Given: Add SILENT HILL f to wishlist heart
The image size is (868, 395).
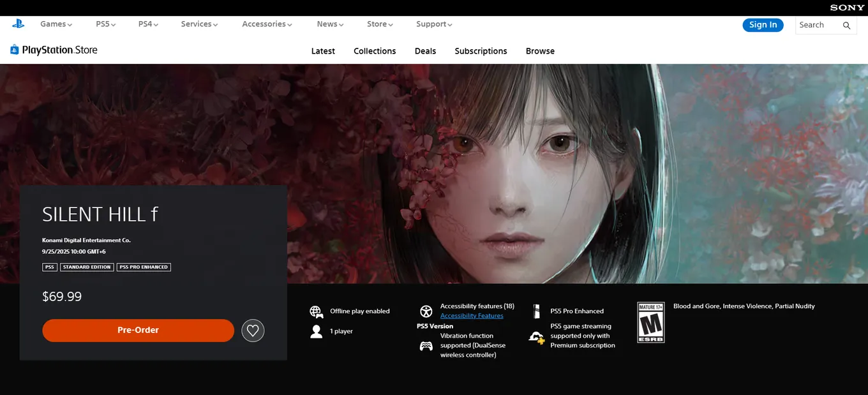Looking at the screenshot, I should [253, 331].
